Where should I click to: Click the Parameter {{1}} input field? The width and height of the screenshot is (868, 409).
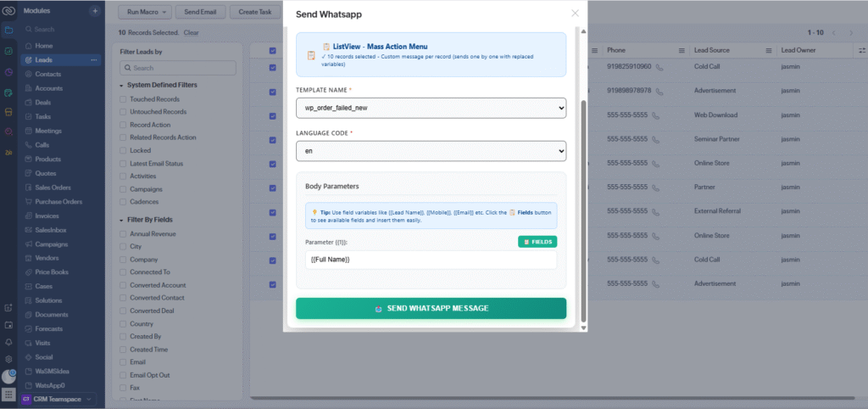coord(431,260)
